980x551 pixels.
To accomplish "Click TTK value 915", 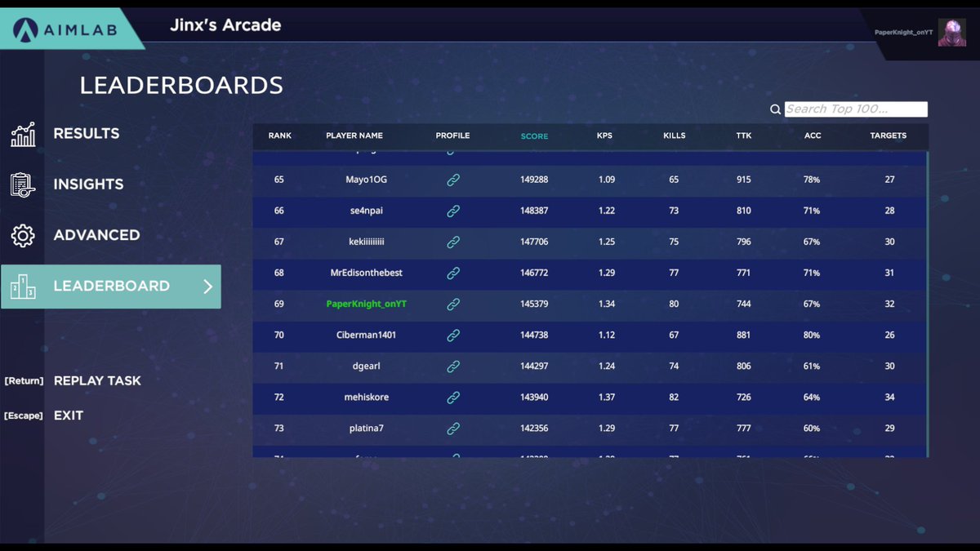I will (743, 180).
